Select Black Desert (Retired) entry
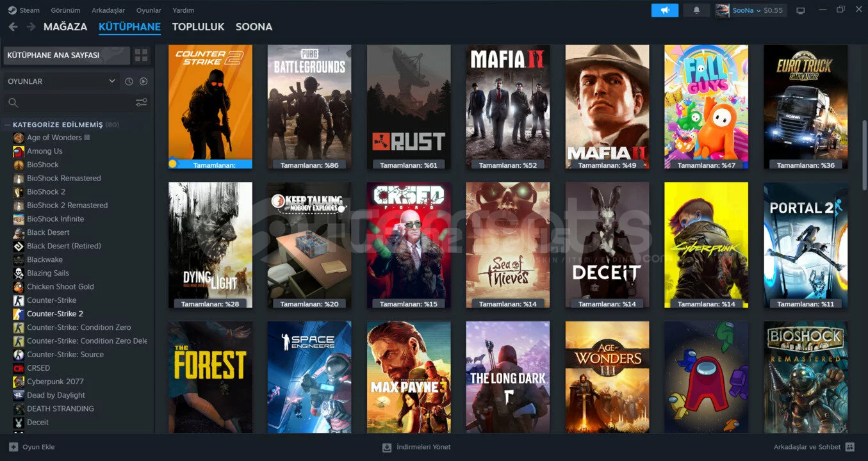 pos(63,246)
